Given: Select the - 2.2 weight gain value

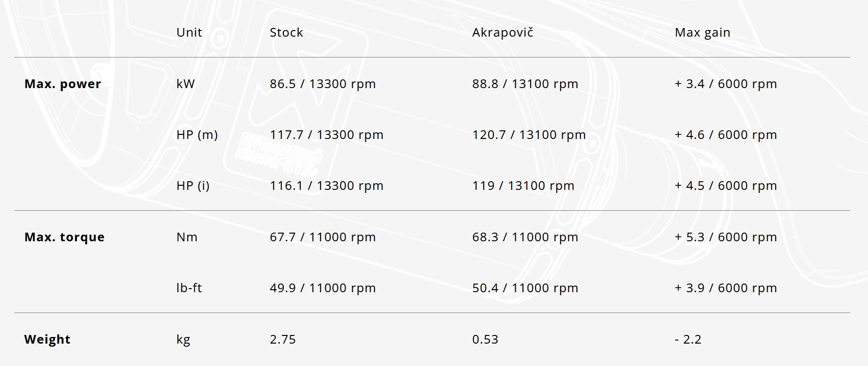Looking at the screenshot, I should (688, 340).
